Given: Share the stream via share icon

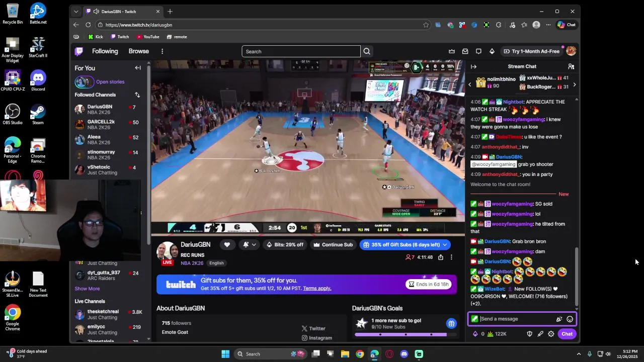Looking at the screenshot, I should [441, 257].
